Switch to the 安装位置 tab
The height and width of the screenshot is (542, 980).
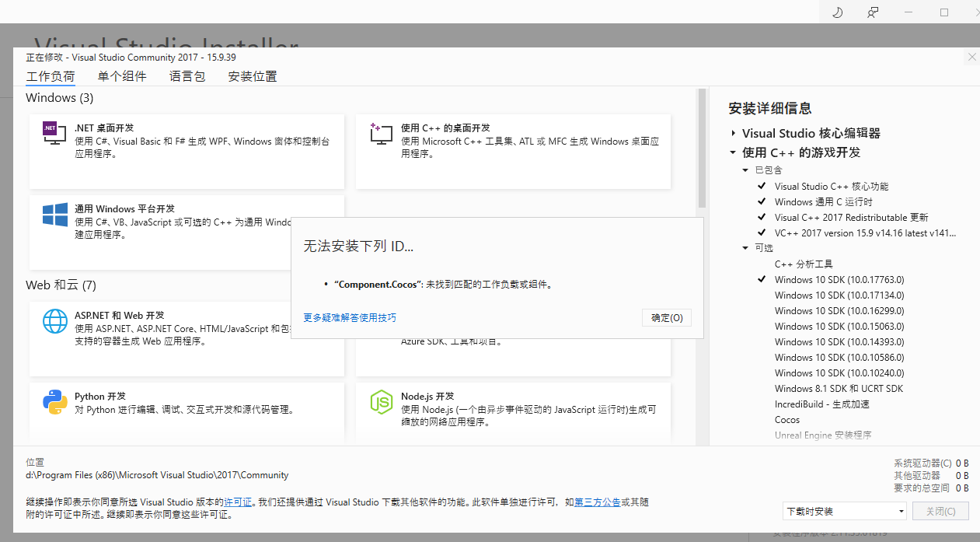253,76
